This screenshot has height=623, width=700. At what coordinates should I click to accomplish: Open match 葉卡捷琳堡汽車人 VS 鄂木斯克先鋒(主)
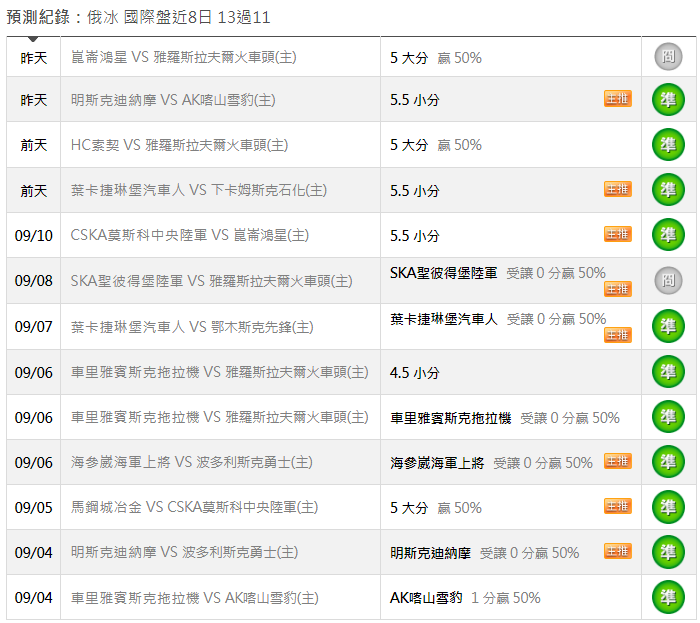pyautogui.click(x=192, y=327)
